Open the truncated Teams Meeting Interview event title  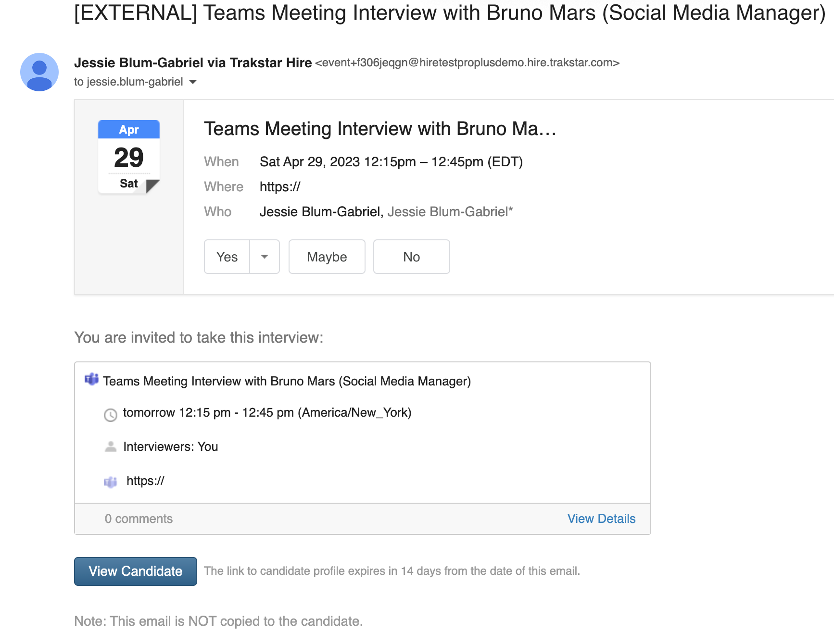(380, 129)
